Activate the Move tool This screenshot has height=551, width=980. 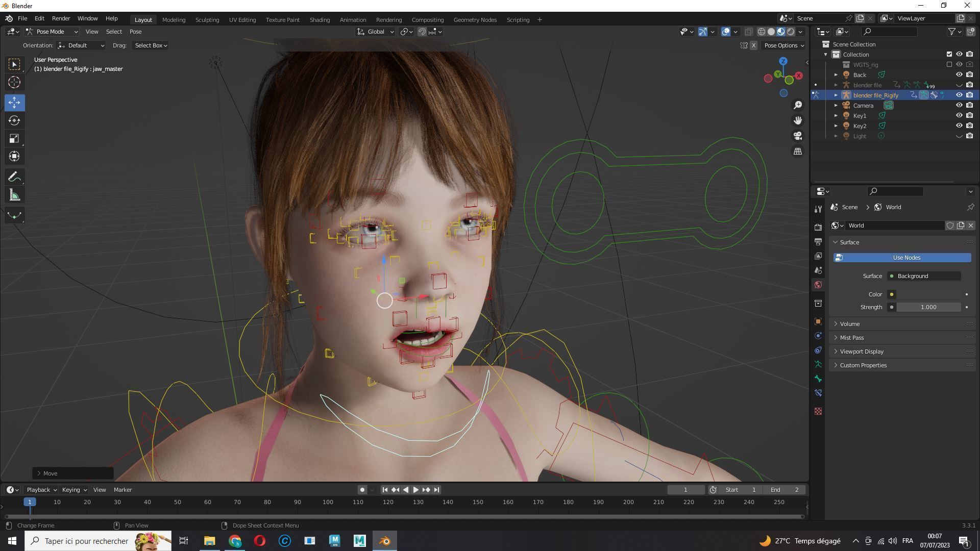(x=14, y=103)
